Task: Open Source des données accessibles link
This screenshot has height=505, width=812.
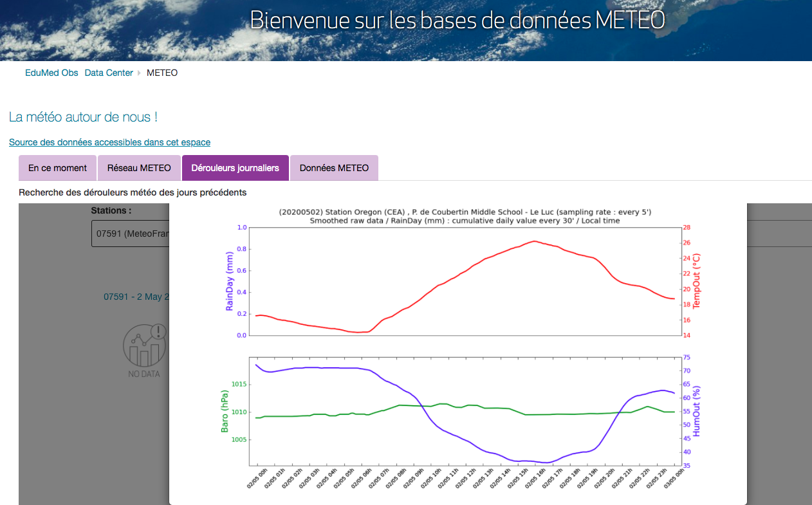Action: 109,142
